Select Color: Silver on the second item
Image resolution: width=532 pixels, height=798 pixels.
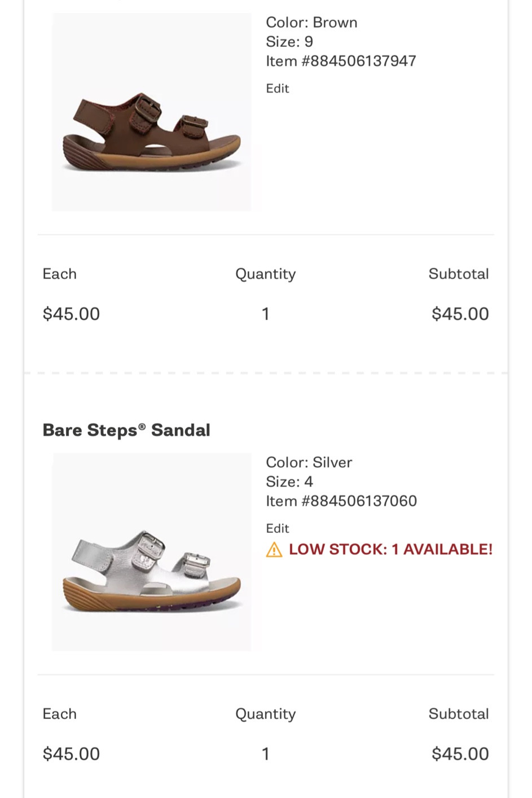coord(309,462)
